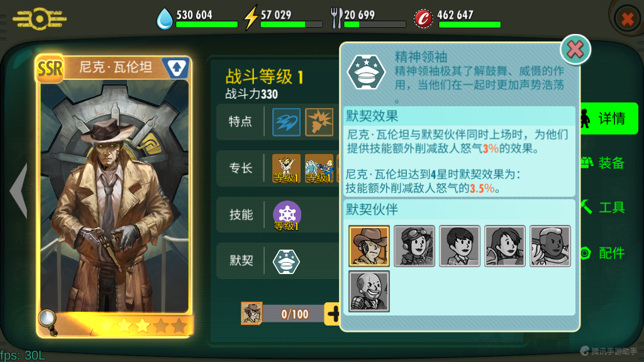Click the plus button beside 0/100
Image resolution: width=644 pixels, height=362 pixels.
point(332,314)
